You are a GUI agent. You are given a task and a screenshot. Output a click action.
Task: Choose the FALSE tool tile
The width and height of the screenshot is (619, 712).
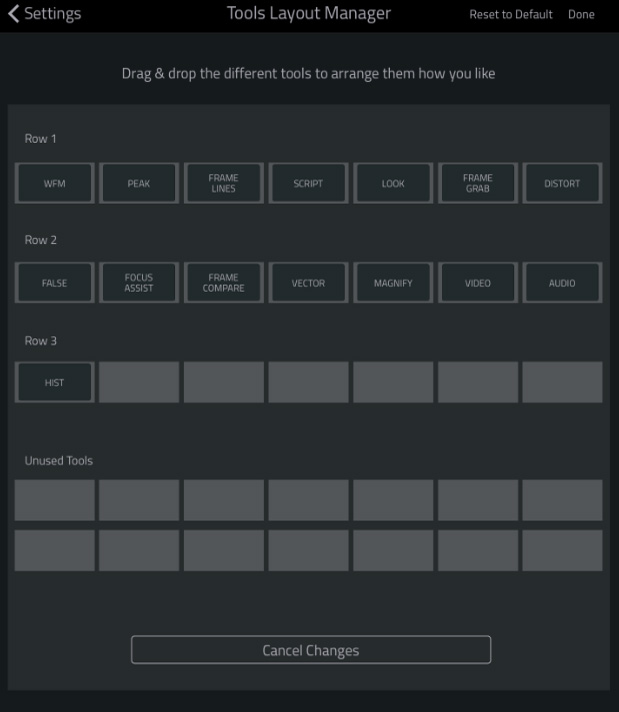54,282
